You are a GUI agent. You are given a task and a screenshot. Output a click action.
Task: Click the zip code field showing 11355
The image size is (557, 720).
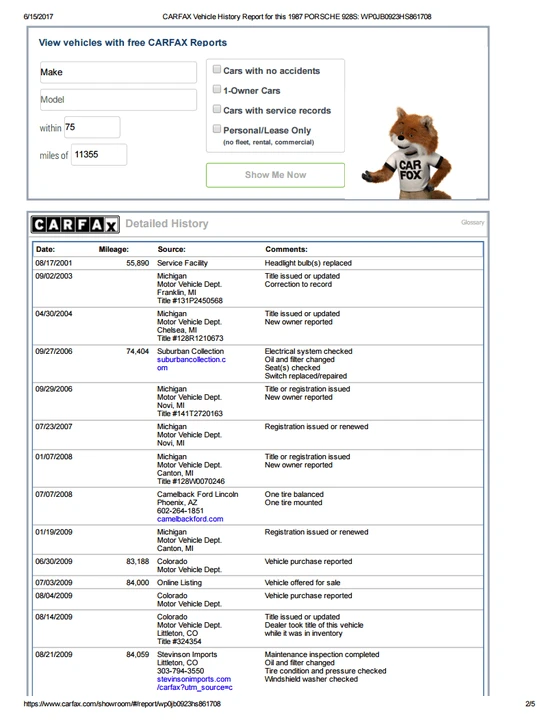pos(99,155)
